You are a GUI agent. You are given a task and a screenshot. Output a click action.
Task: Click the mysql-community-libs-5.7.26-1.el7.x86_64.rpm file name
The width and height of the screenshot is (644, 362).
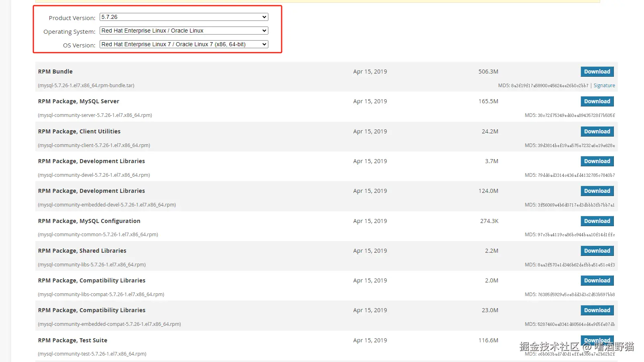click(x=92, y=265)
